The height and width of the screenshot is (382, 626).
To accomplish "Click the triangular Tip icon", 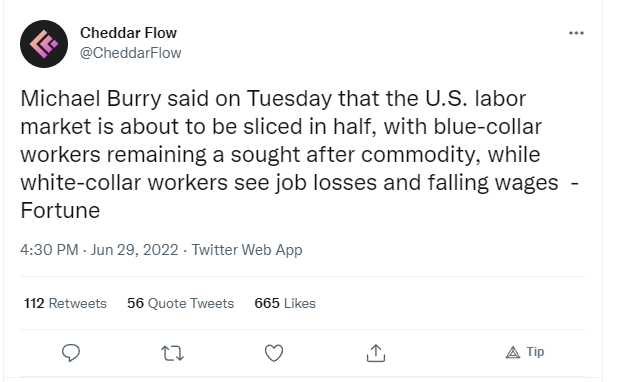I will (513, 353).
